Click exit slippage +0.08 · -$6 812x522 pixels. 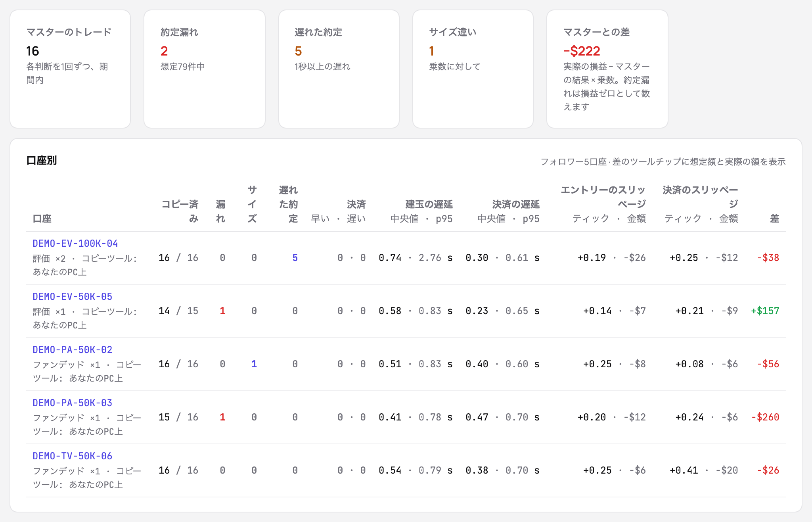click(x=707, y=364)
